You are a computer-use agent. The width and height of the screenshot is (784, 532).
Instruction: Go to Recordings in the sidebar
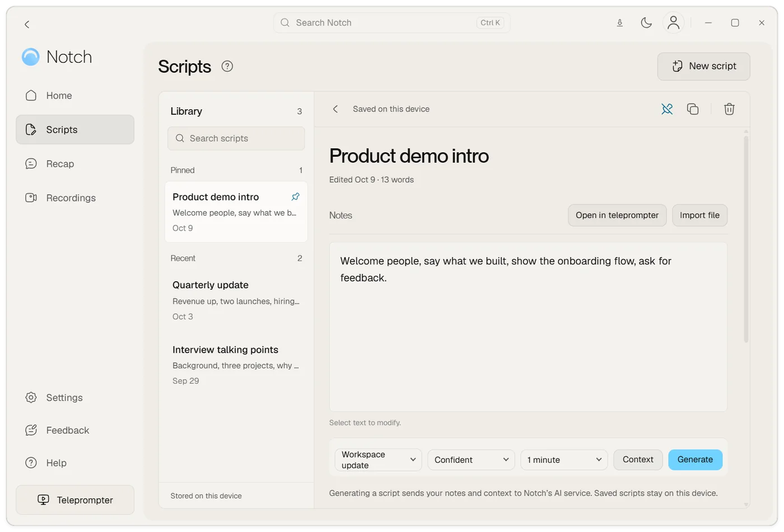(75, 198)
